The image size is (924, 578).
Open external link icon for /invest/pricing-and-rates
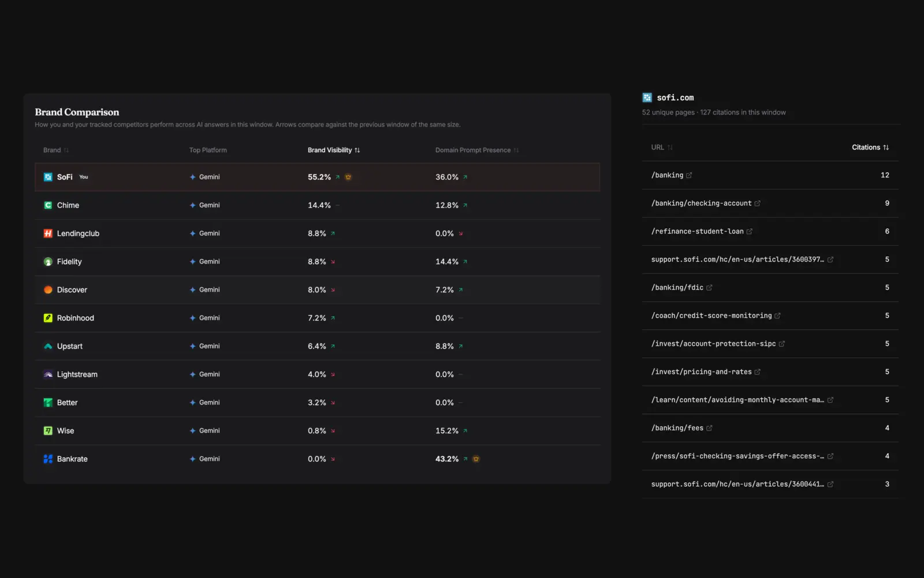757,372
